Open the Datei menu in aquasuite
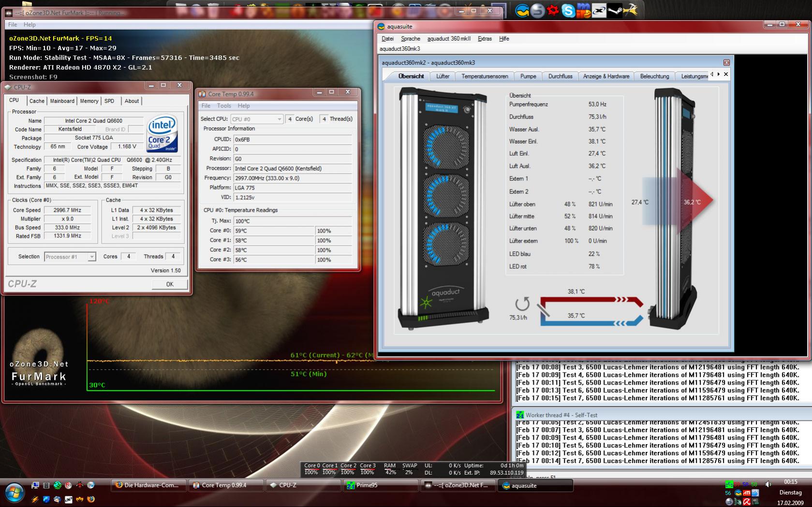The height and width of the screenshot is (507, 812). click(388, 39)
